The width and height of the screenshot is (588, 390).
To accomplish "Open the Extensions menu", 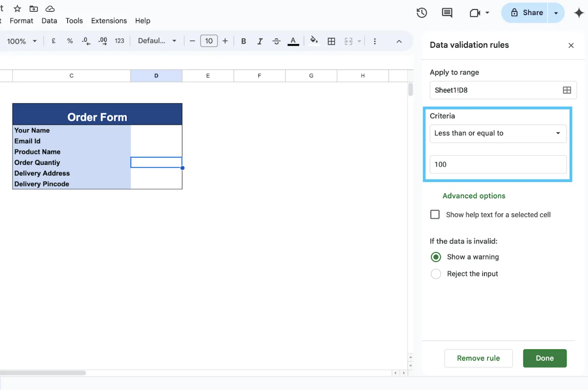I will tap(109, 21).
